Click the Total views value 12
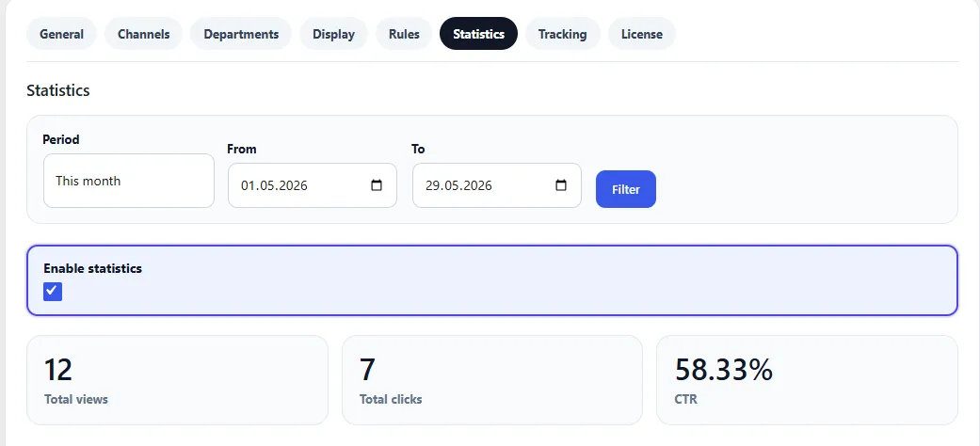The width and height of the screenshot is (980, 446). (x=58, y=370)
